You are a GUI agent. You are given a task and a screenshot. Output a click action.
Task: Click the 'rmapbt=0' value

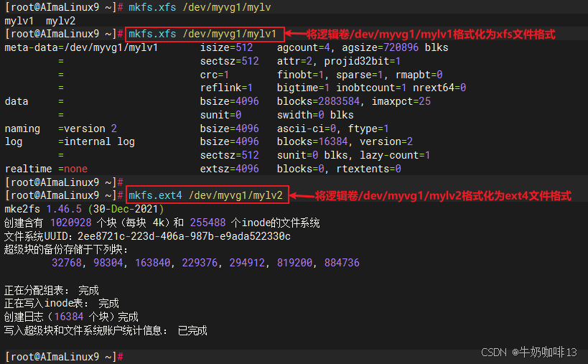click(419, 75)
